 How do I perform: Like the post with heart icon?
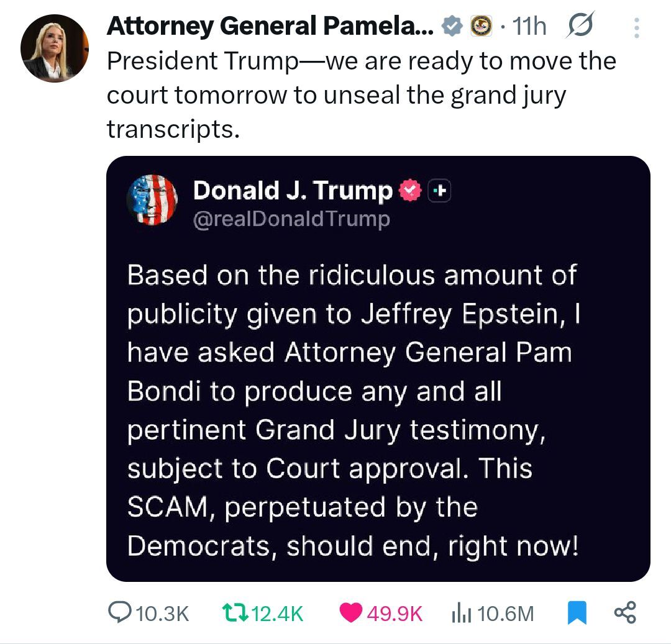(x=351, y=612)
